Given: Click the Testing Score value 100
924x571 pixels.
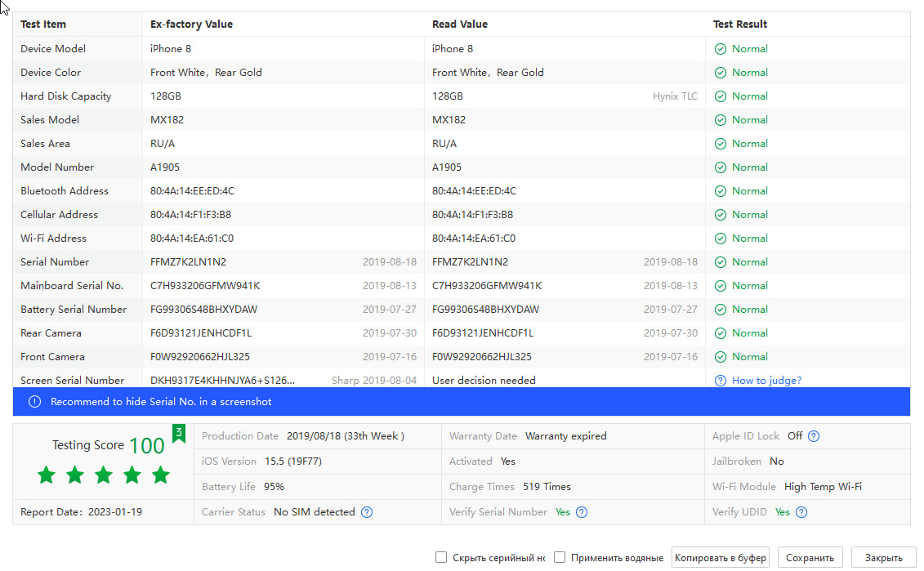Looking at the screenshot, I should pos(147,445).
